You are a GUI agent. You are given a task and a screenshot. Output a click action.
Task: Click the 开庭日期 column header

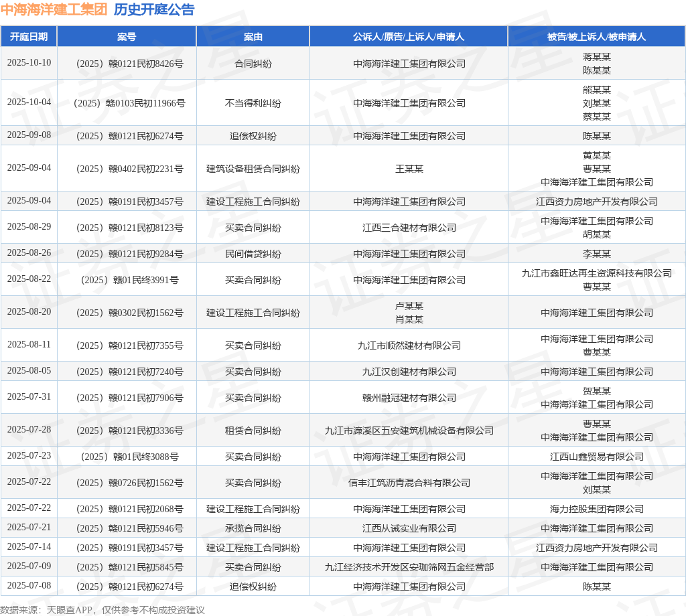click(29, 37)
